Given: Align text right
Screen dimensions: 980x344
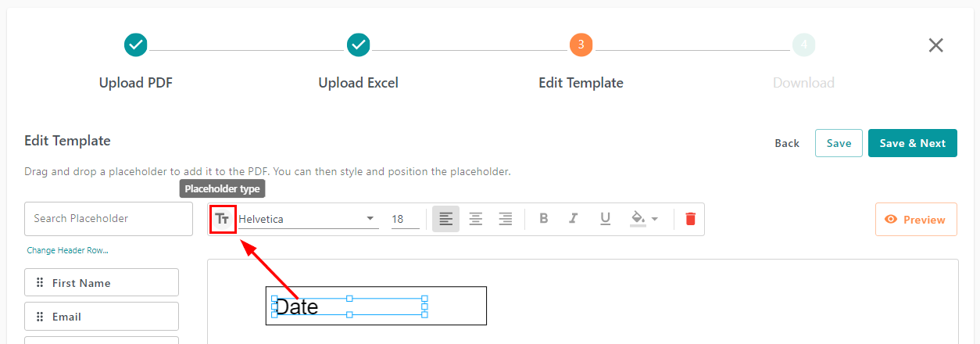Looking at the screenshot, I should pos(505,219).
